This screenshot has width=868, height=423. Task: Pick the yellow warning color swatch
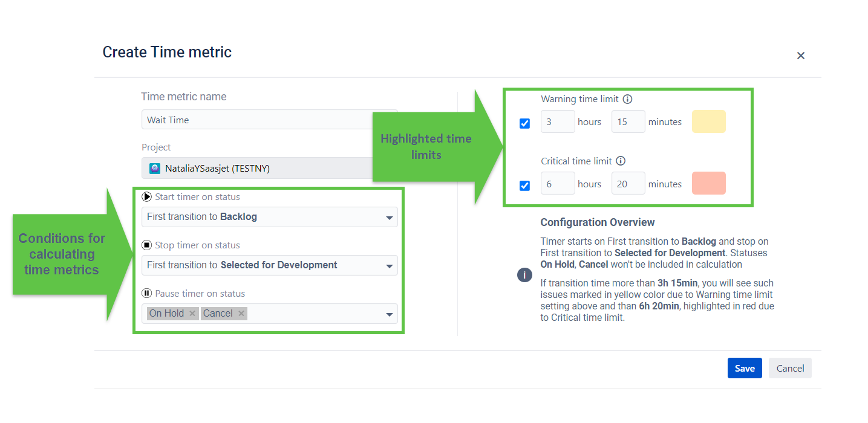coord(708,121)
